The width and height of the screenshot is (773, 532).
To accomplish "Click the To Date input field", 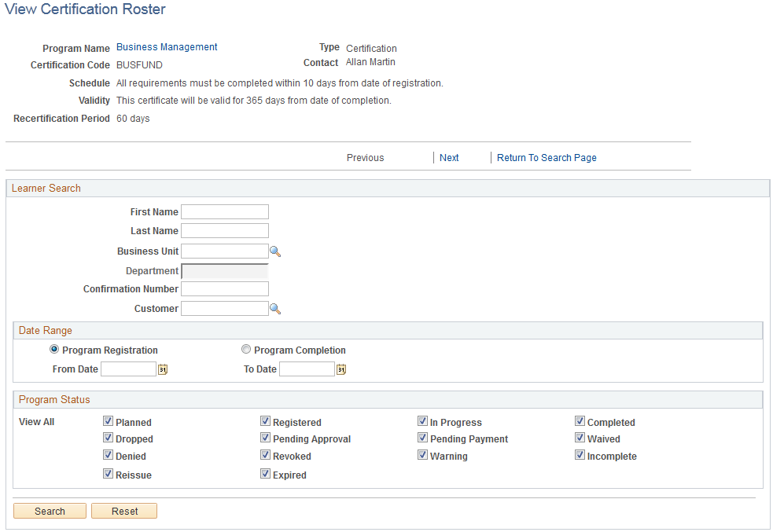I will tap(307, 369).
